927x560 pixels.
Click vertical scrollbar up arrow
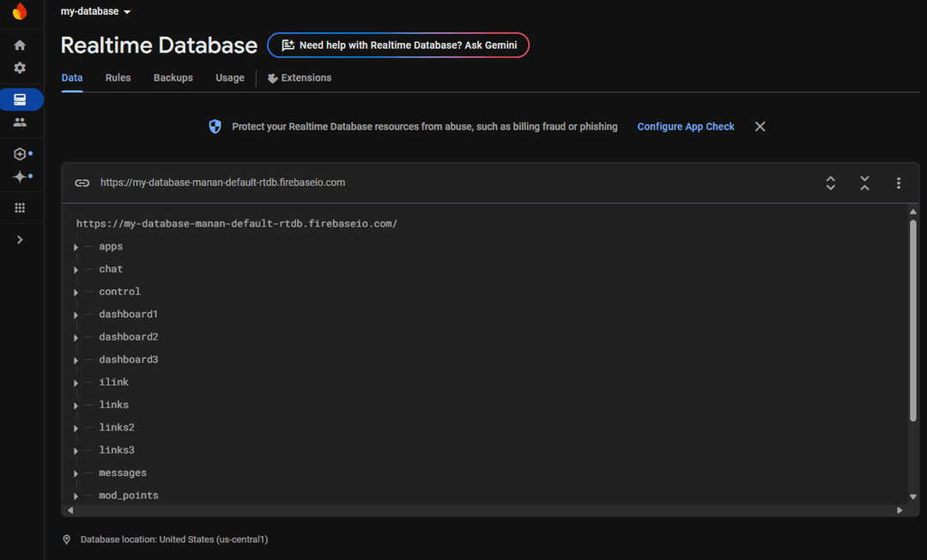coord(913,212)
